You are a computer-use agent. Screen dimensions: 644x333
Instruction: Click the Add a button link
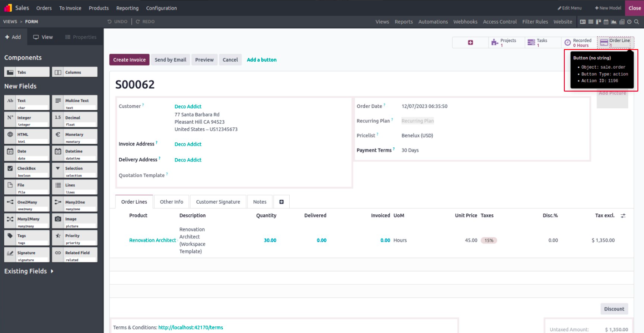pos(261,60)
